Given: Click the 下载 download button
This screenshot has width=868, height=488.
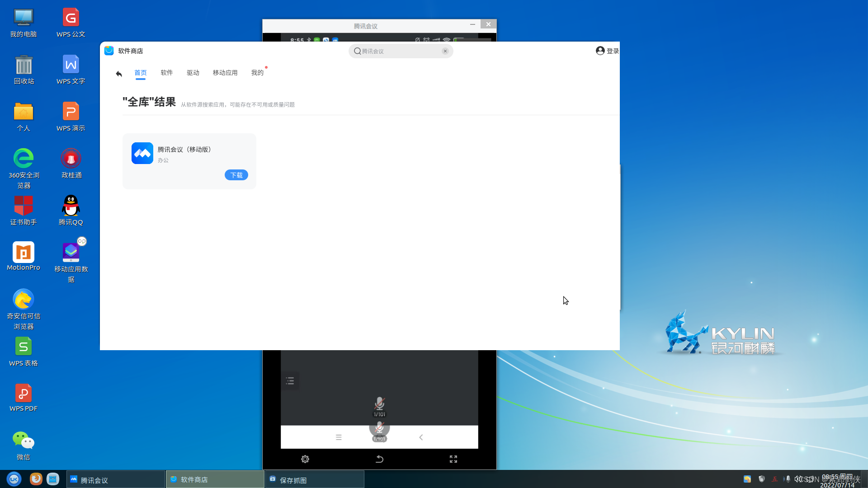Looking at the screenshot, I should (x=236, y=175).
